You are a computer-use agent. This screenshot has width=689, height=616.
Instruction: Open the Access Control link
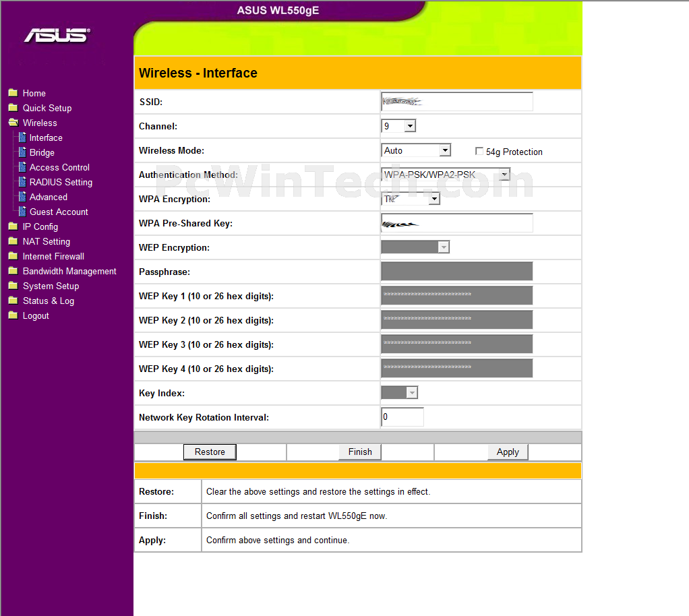coord(59,167)
